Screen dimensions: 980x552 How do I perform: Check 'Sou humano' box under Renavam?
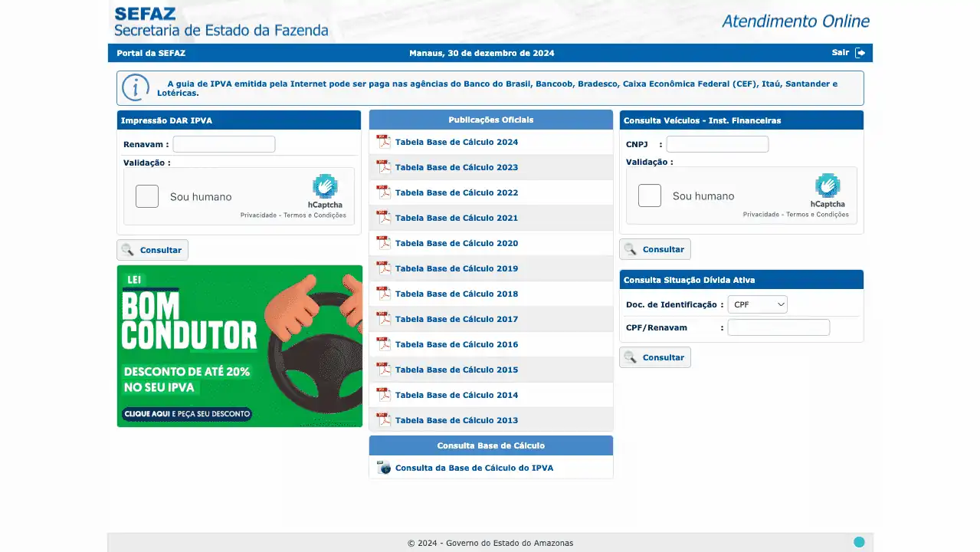(x=147, y=197)
